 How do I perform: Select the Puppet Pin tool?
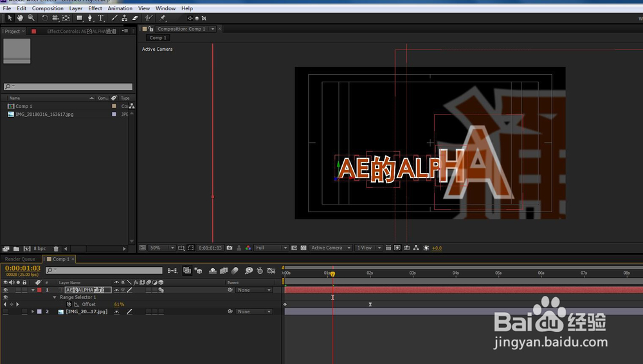point(163,18)
